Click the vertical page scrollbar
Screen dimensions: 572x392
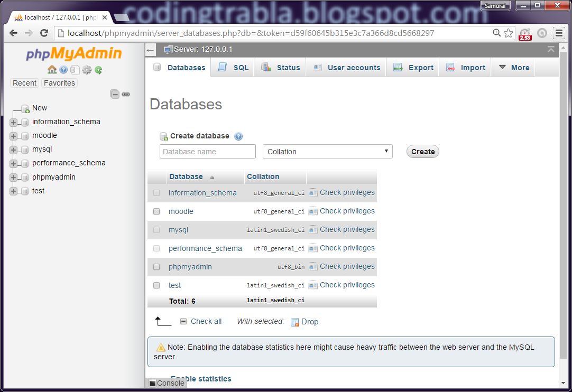click(564, 204)
